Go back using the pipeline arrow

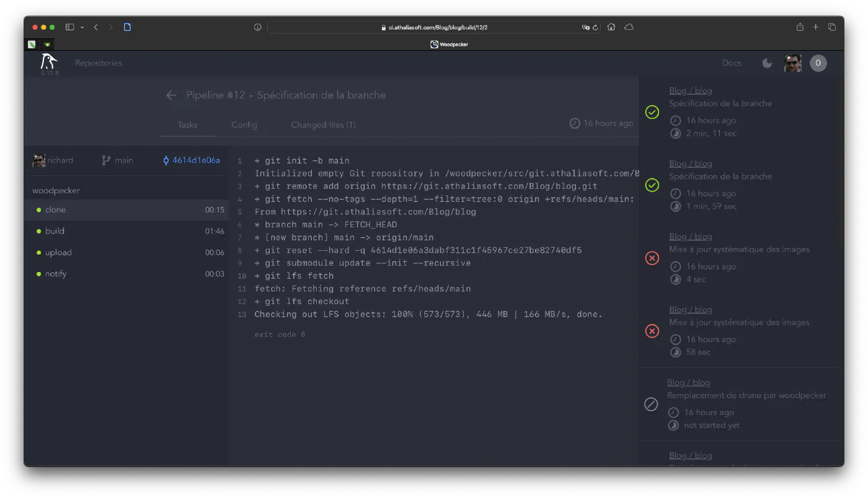pyautogui.click(x=171, y=95)
